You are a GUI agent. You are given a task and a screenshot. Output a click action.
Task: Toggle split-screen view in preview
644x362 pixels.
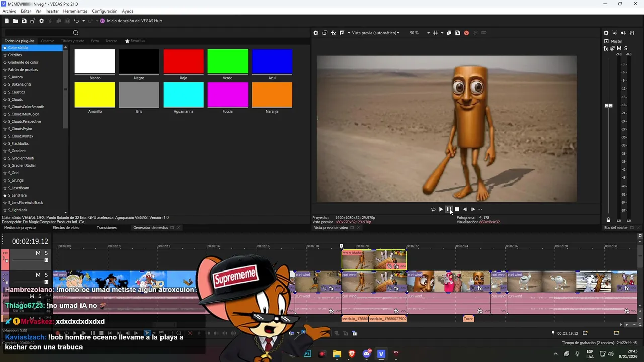point(341,33)
